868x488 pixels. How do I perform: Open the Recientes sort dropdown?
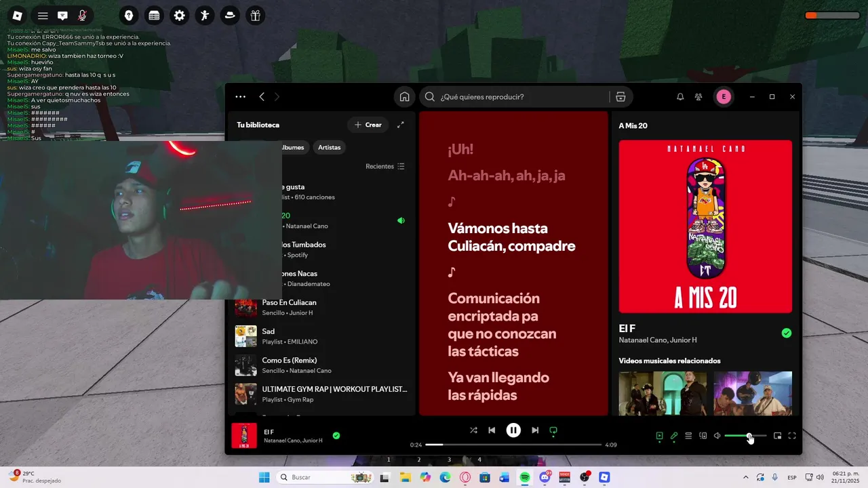(x=385, y=166)
